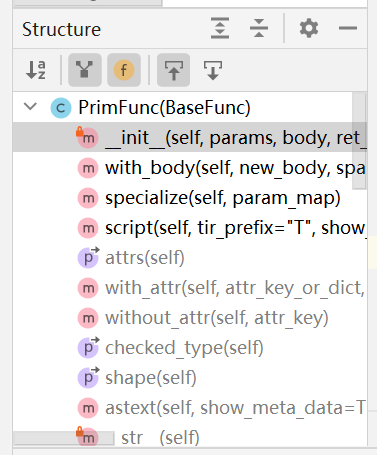
Task: Toggle the Show Inherited members button
Action: coord(85,70)
